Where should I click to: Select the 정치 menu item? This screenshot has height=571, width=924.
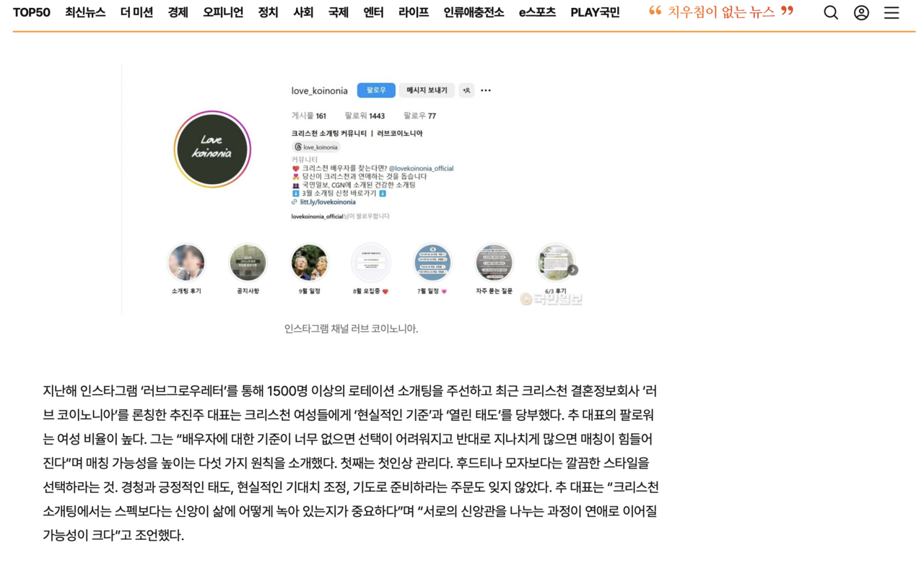(x=268, y=12)
